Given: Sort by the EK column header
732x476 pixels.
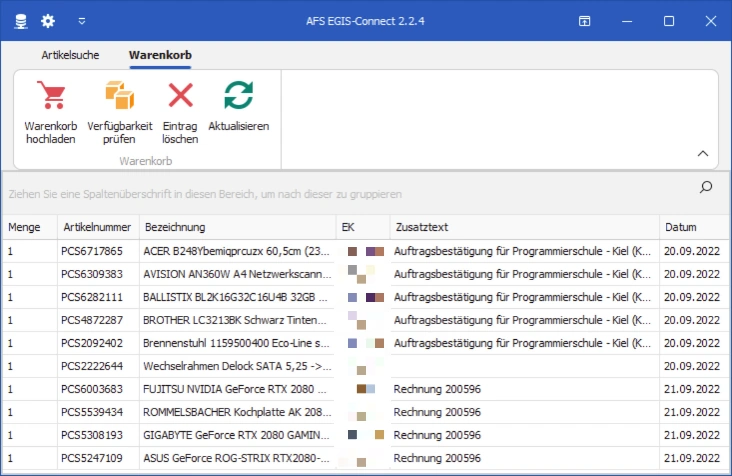Looking at the screenshot, I should 363,227.
